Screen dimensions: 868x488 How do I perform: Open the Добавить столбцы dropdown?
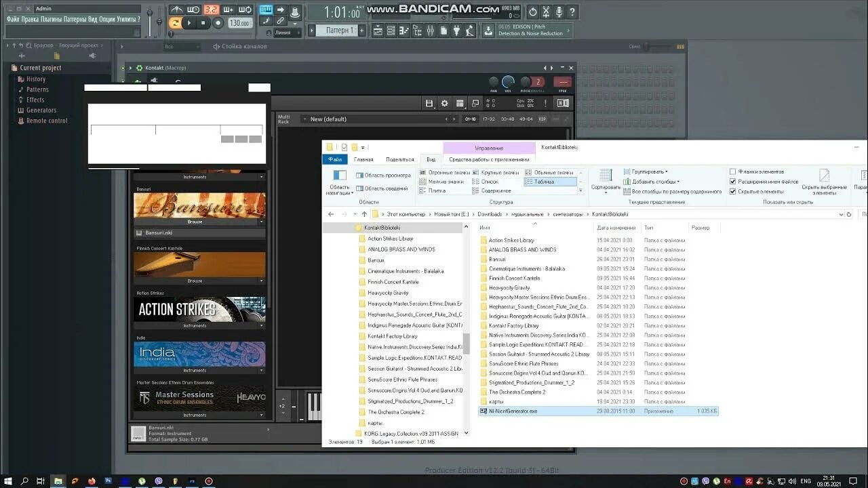click(652, 182)
